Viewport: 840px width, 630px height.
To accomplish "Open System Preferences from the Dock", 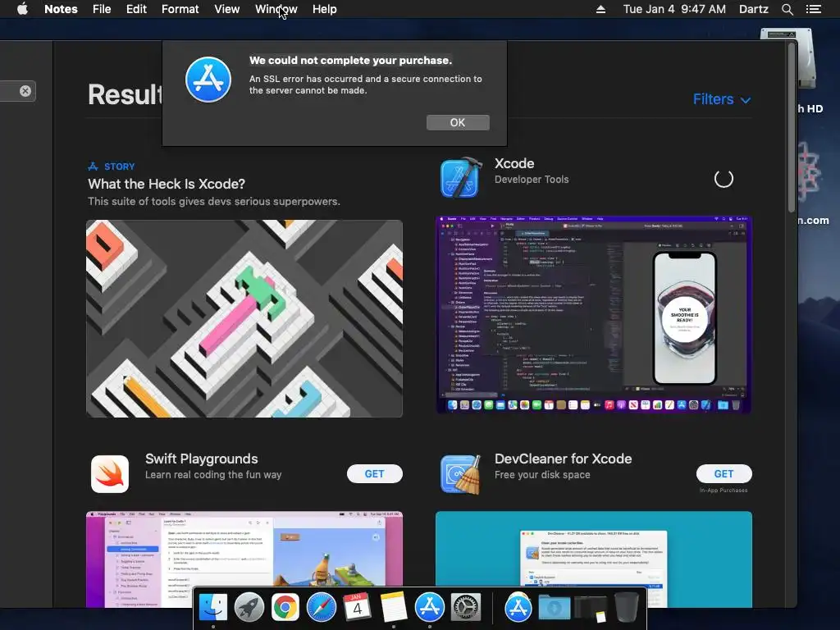I will coord(466,607).
